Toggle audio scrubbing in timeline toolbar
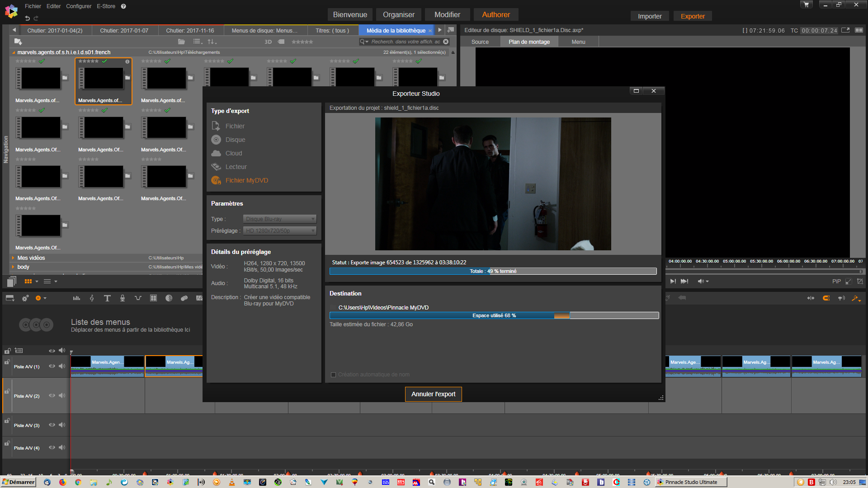868x488 pixels. point(841,298)
